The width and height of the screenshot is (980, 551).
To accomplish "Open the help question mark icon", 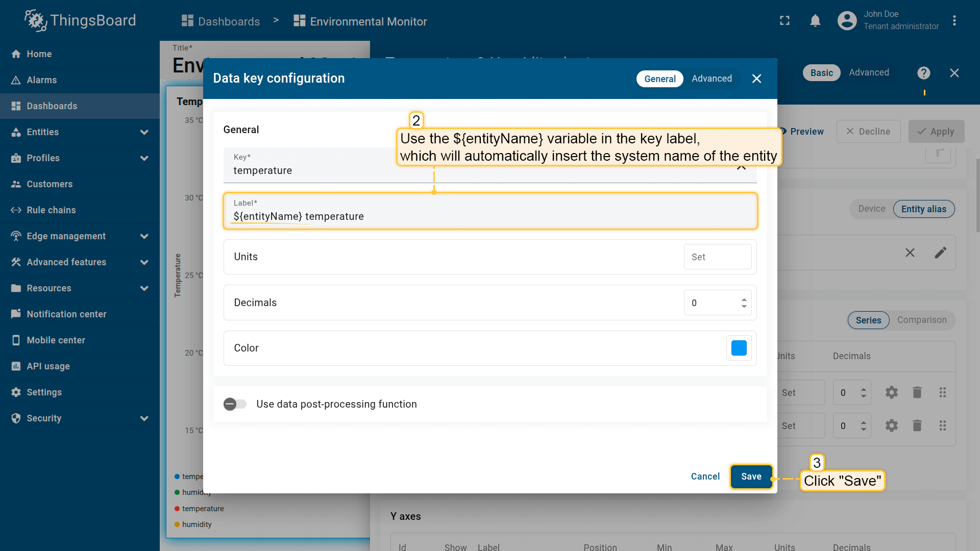I will [923, 73].
